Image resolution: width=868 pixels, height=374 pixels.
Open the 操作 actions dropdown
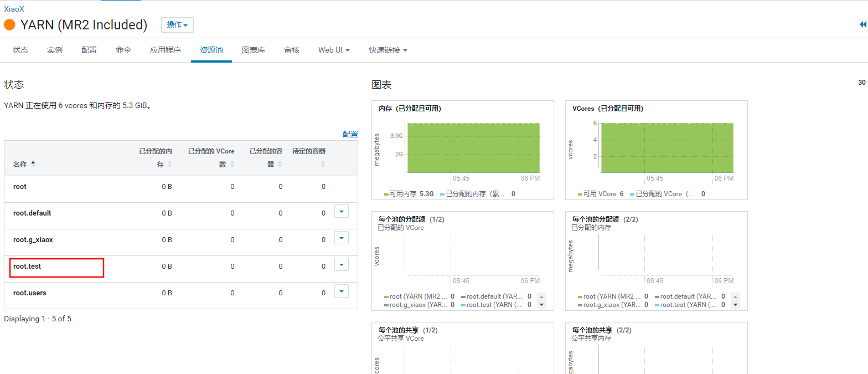coord(177,25)
